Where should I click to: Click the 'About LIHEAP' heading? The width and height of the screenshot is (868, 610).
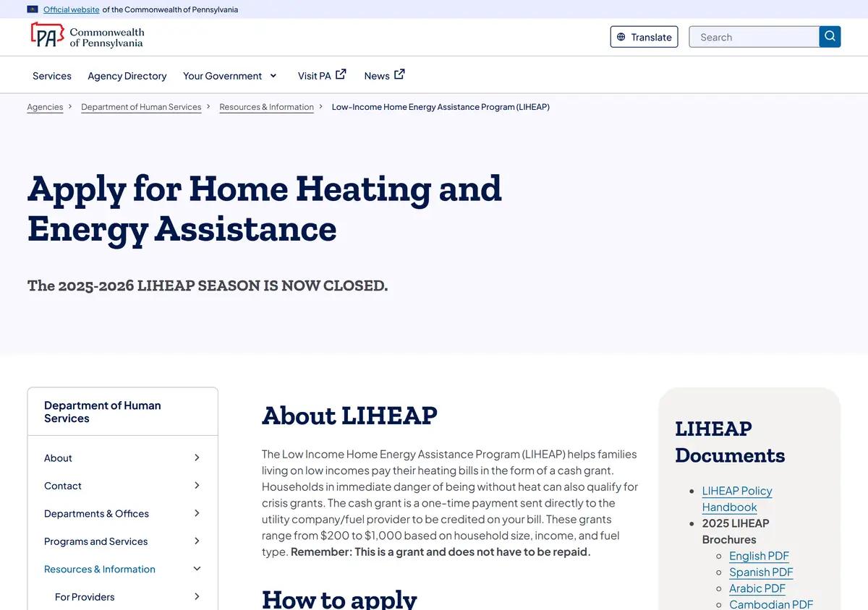pos(349,416)
